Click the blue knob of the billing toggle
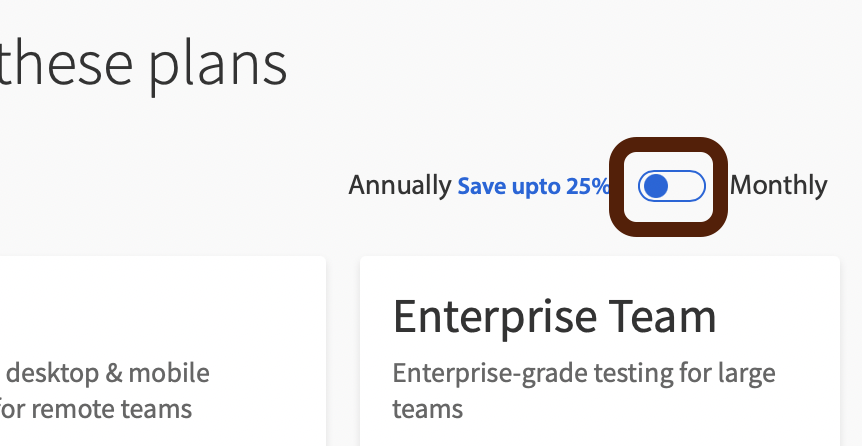 pos(657,186)
